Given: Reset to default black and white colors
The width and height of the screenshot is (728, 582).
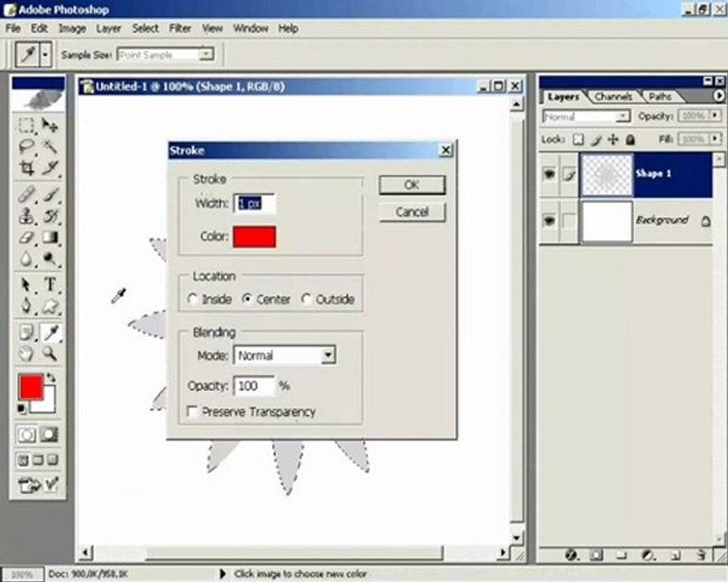Looking at the screenshot, I should (x=21, y=409).
